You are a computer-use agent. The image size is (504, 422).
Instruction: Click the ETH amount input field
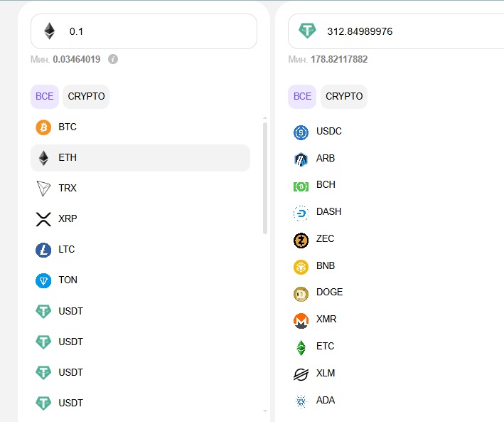(156, 31)
